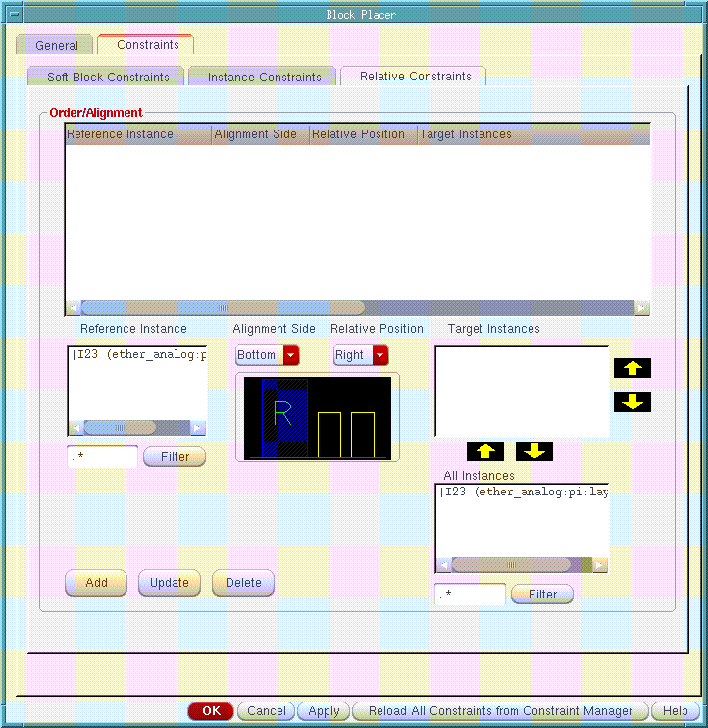Image resolution: width=708 pixels, height=728 pixels.
Task: Click right arrow of All Instances scrollbar
Action: tap(600, 565)
